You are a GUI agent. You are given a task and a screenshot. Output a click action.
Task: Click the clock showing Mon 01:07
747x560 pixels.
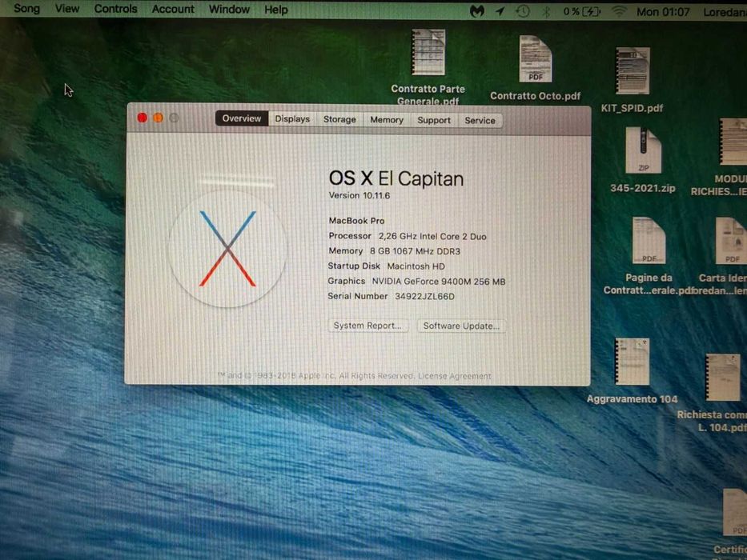point(663,12)
